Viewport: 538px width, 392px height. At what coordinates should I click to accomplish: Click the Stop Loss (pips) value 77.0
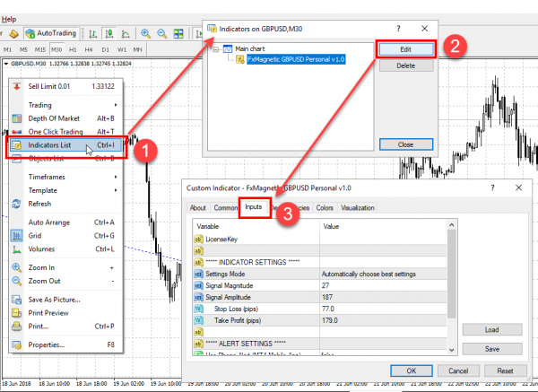point(383,309)
